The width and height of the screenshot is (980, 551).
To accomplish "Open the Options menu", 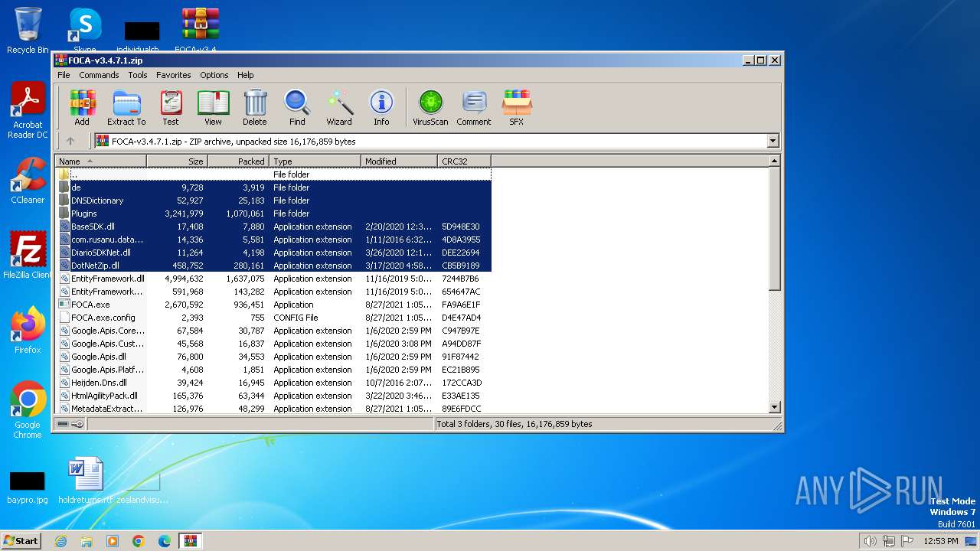I will pyautogui.click(x=214, y=75).
